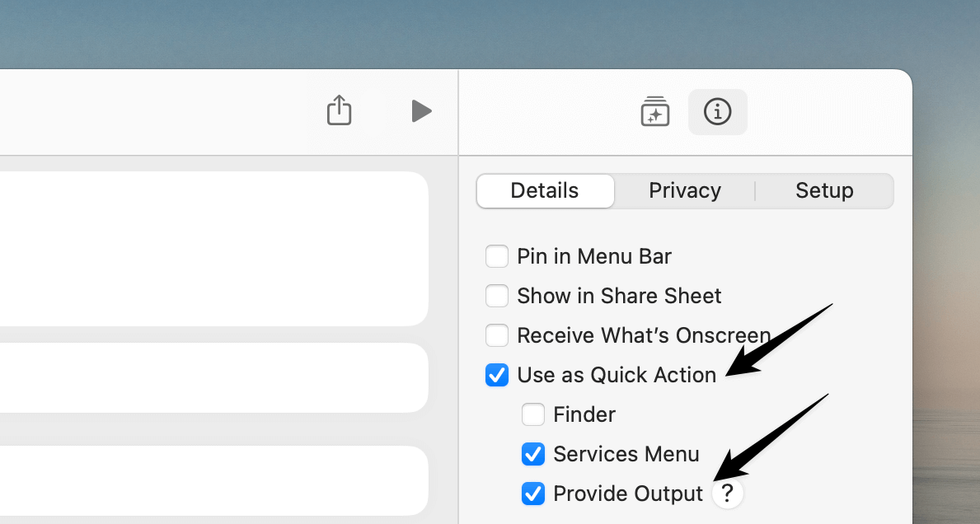The height and width of the screenshot is (524, 980).
Task: Disable the Services Menu checkbox
Action: coord(533,454)
